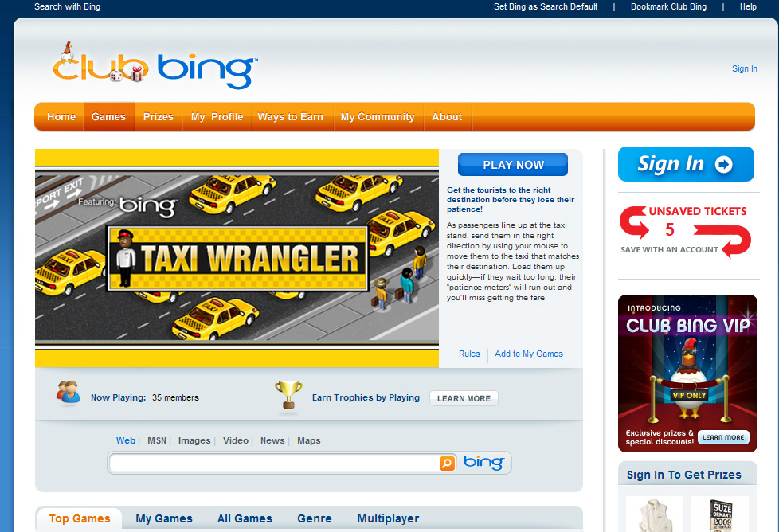
Task: Open My Community menu item
Action: [x=378, y=117]
